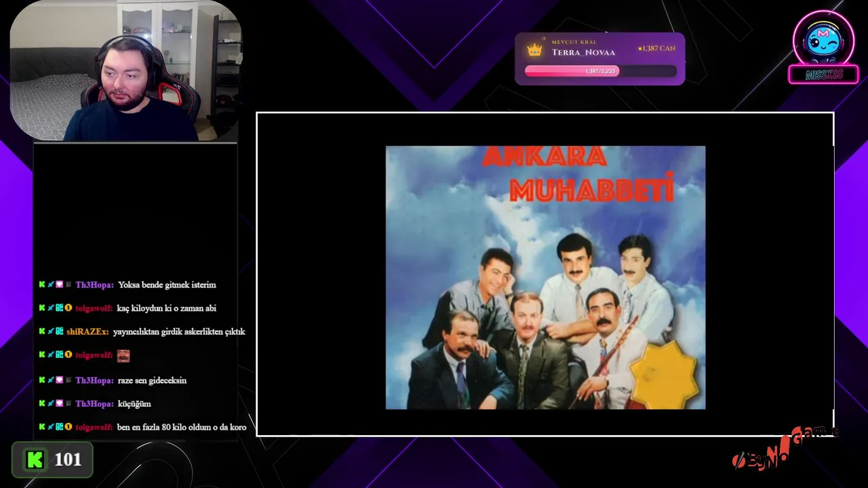The image size is (868, 488).
Task: Click the blue sword badge in the 'küçüğüm' row
Action: coord(51,403)
